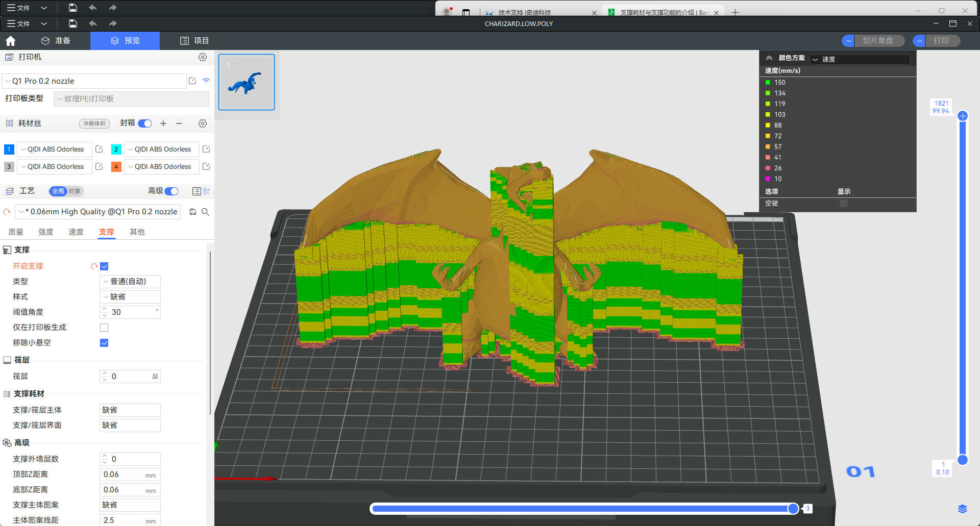Screen dimensions: 980x526
Task: Switch to the 准备 prepare tab
Action: [x=56, y=41]
